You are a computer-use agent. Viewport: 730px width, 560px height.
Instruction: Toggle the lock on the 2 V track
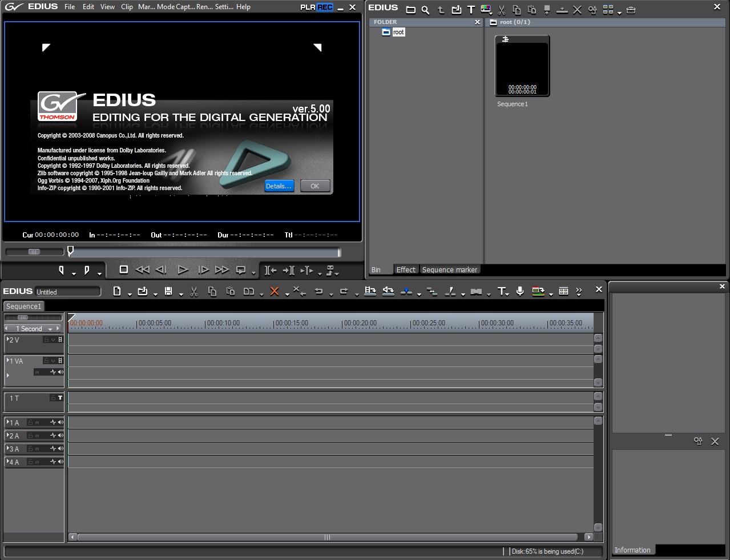[x=47, y=340]
